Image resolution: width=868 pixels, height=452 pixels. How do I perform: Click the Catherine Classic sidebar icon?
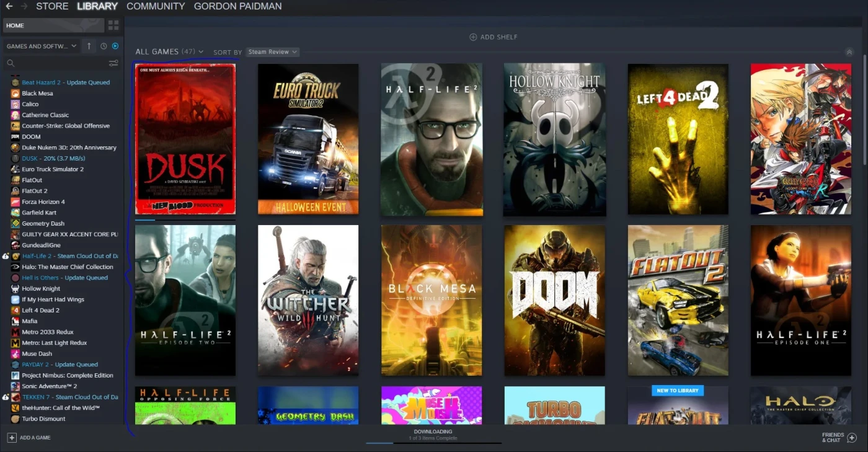click(x=15, y=115)
